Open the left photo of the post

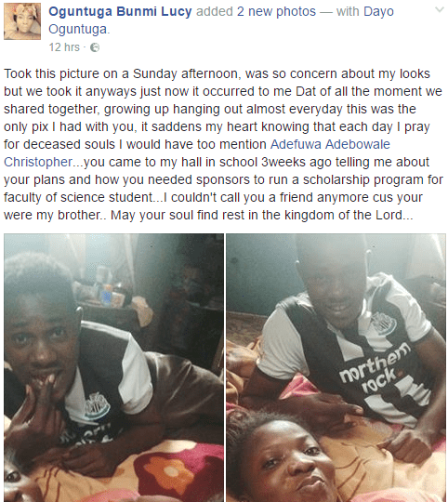point(113,367)
